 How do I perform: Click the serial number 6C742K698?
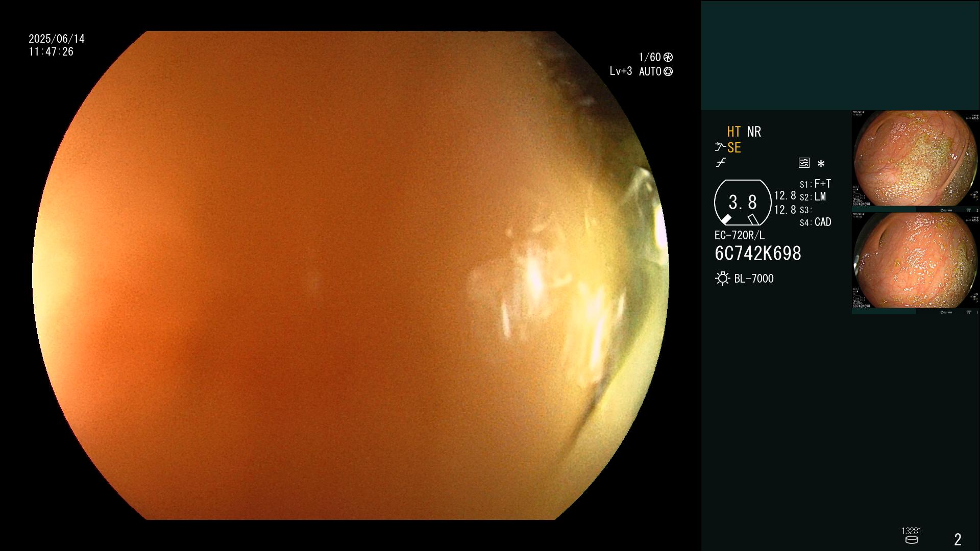point(758,254)
